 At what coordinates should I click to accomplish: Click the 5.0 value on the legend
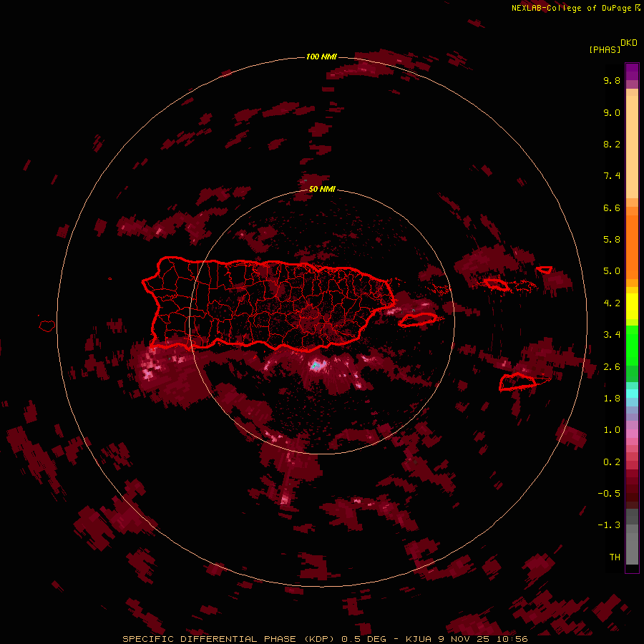[x=612, y=271]
